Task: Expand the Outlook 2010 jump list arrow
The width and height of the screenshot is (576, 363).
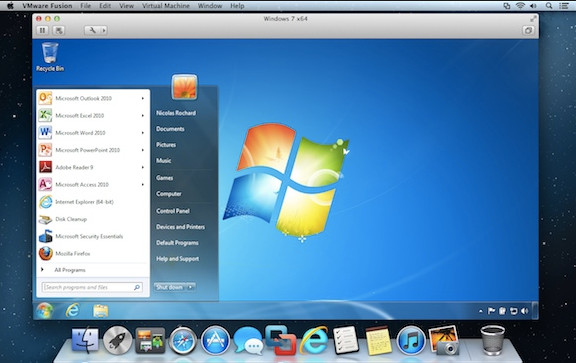Action: click(143, 98)
